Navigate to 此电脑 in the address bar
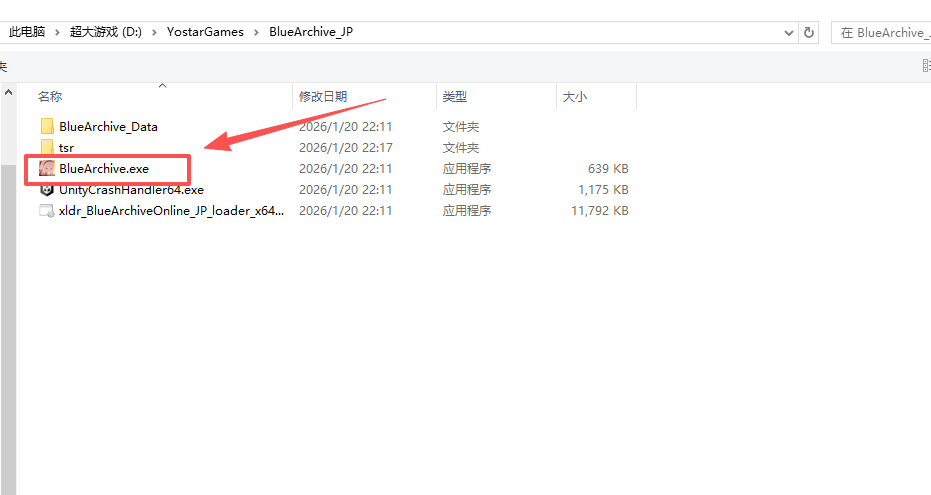Image resolution: width=931 pixels, height=495 pixels. [x=27, y=32]
